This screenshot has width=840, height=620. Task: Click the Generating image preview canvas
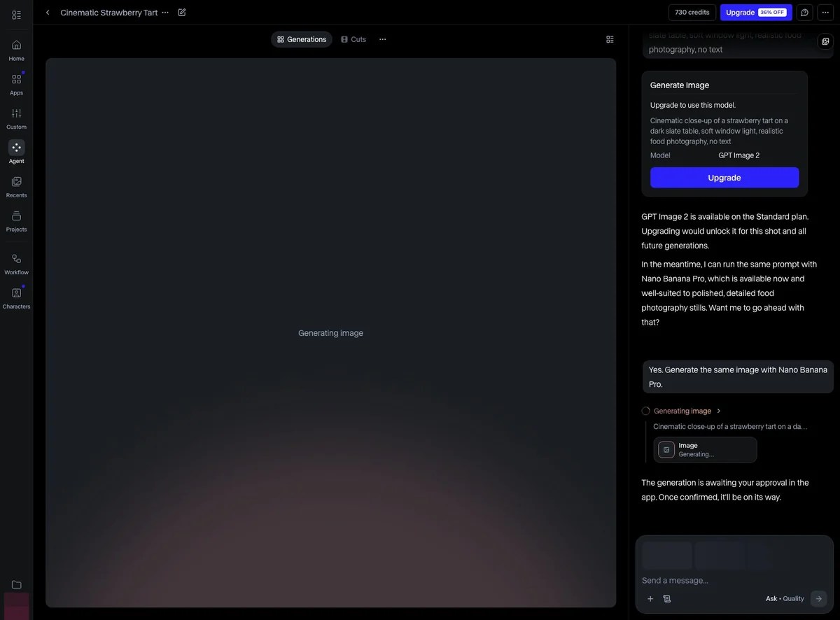[331, 333]
